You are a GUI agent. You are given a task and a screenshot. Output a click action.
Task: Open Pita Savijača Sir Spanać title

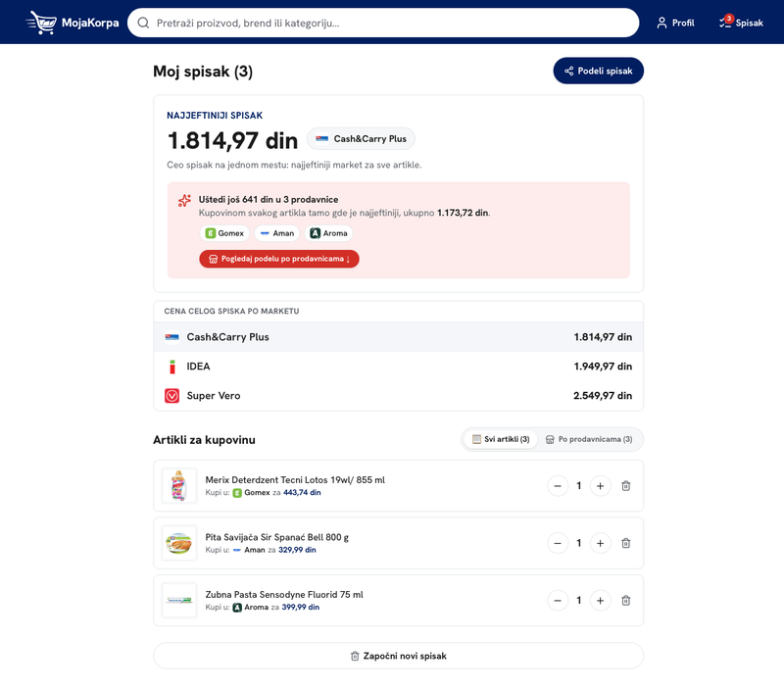click(x=277, y=537)
